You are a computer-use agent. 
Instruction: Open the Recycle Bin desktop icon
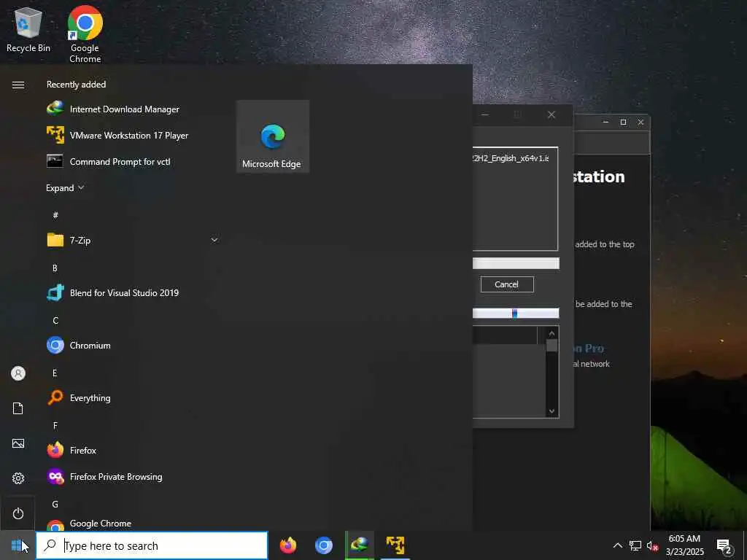[x=28, y=31]
